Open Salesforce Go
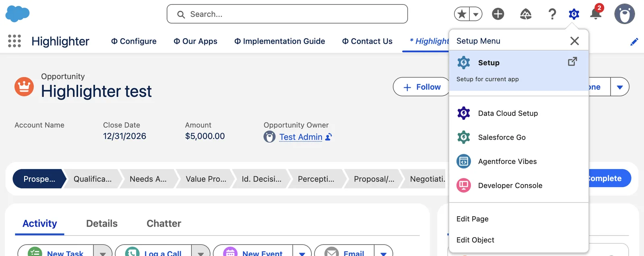This screenshot has width=644, height=256. [x=518, y=137]
